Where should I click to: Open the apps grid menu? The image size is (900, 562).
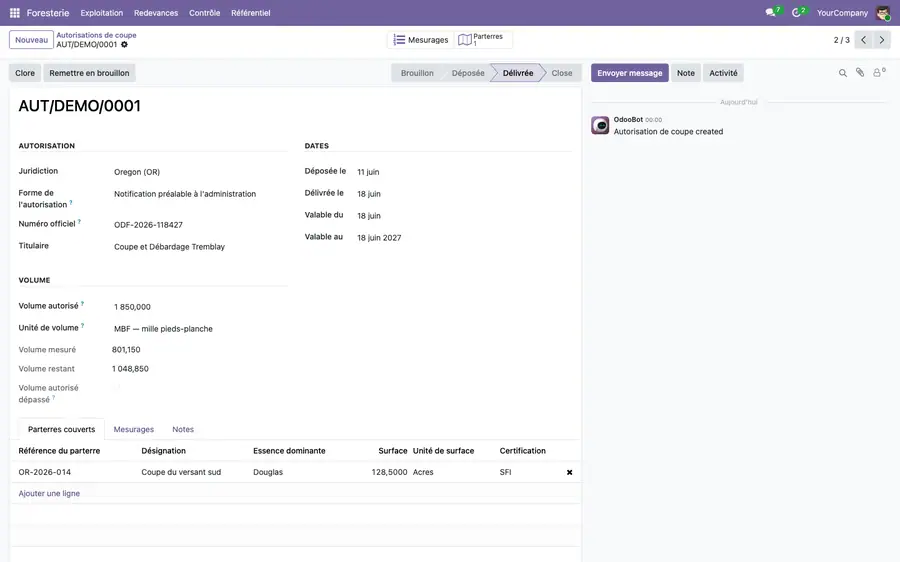click(x=15, y=13)
